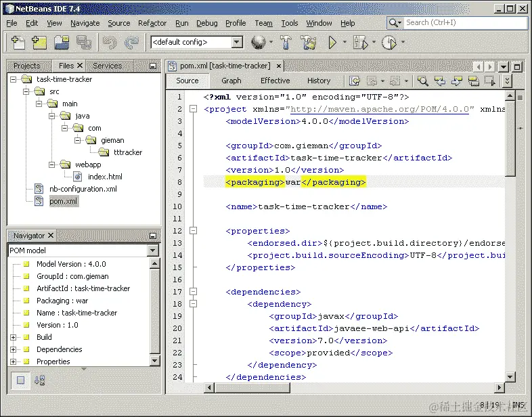Select 'ArtifactId : task-time-tracker' in the Navigator
This screenshot has height=417, width=532.
pyautogui.click(x=83, y=288)
